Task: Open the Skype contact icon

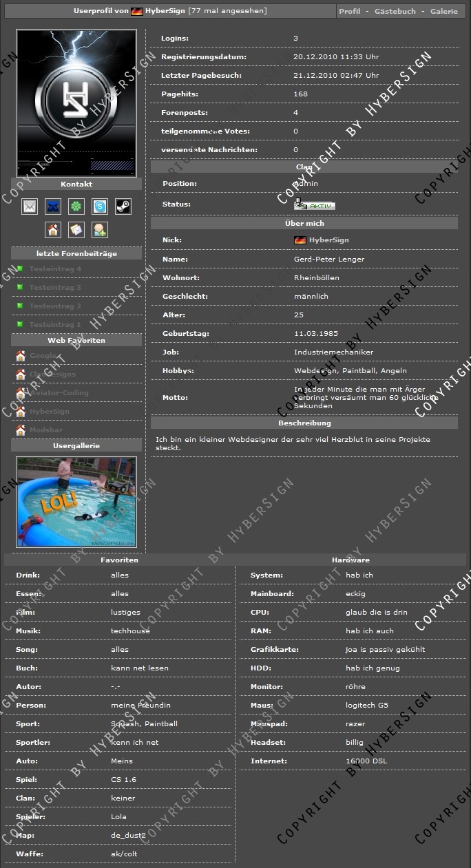Action: [x=100, y=206]
